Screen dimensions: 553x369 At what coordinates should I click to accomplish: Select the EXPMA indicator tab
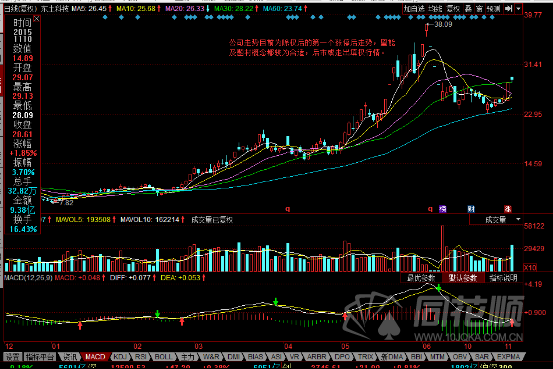pos(509,357)
